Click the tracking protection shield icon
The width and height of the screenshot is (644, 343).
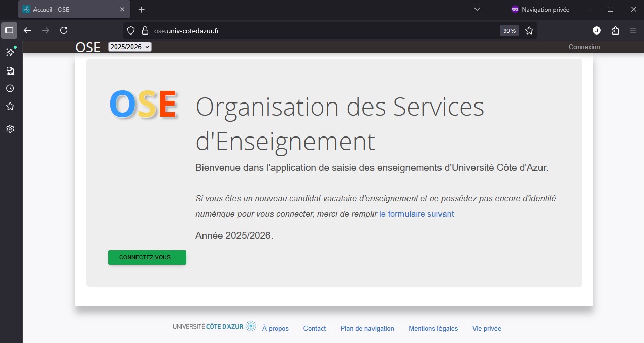pos(131,31)
